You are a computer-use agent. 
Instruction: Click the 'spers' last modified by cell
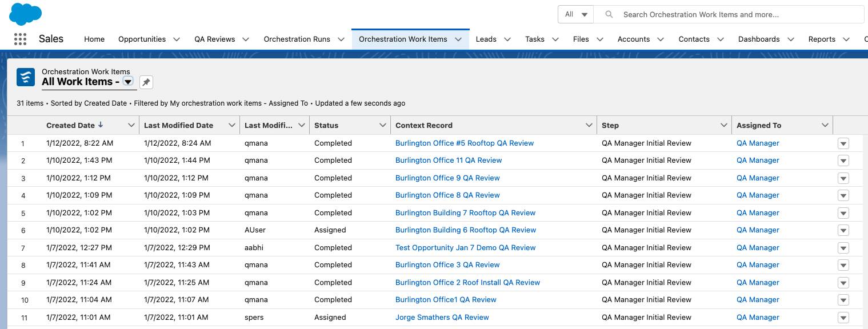pos(254,318)
